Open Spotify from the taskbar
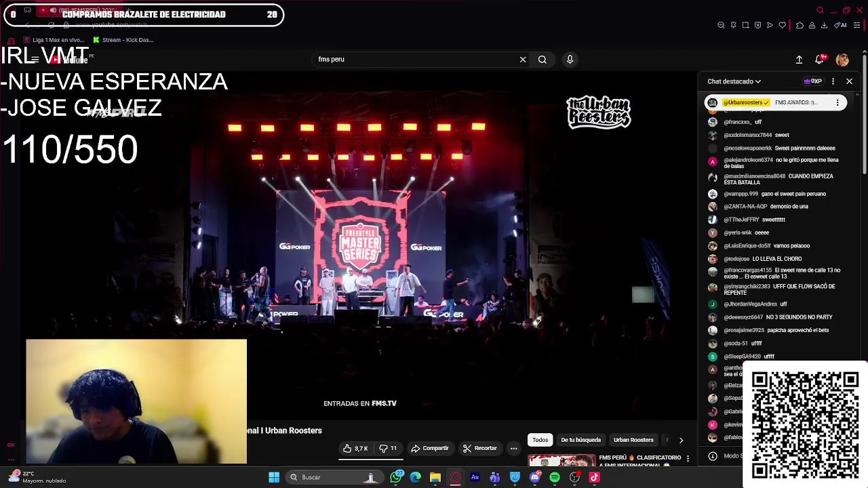The width and height of the screenshot is (868, 488). tap(555, 477)
